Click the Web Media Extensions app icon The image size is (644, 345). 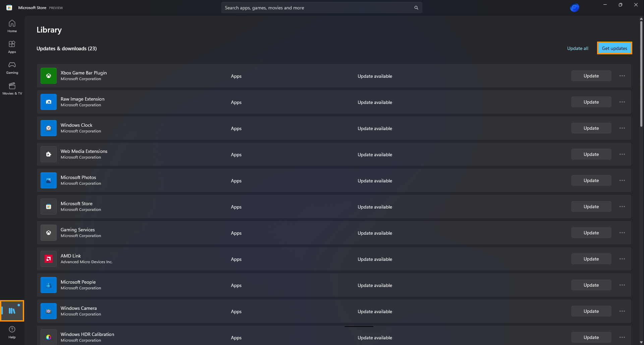[x=49, y=154]
